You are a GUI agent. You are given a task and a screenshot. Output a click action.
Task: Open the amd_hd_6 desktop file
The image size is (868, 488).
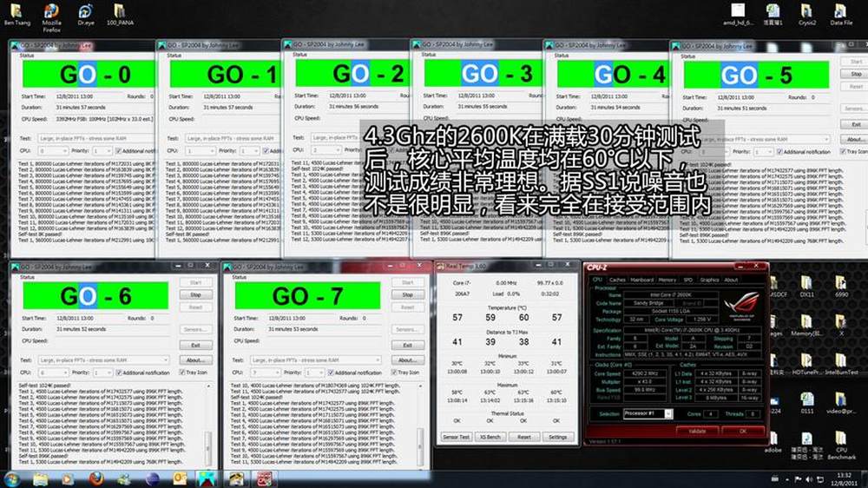(x=738, y=16)
